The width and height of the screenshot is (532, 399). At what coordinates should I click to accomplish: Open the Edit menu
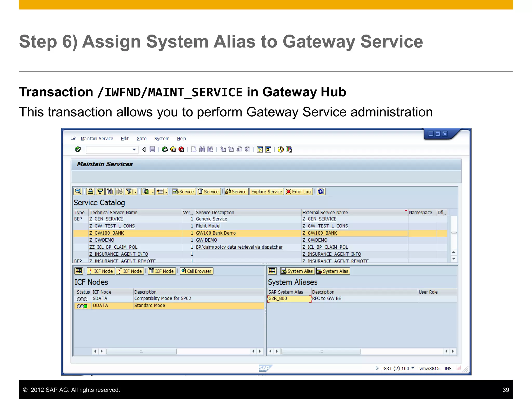pyautogui.click(x=125, y=138)
